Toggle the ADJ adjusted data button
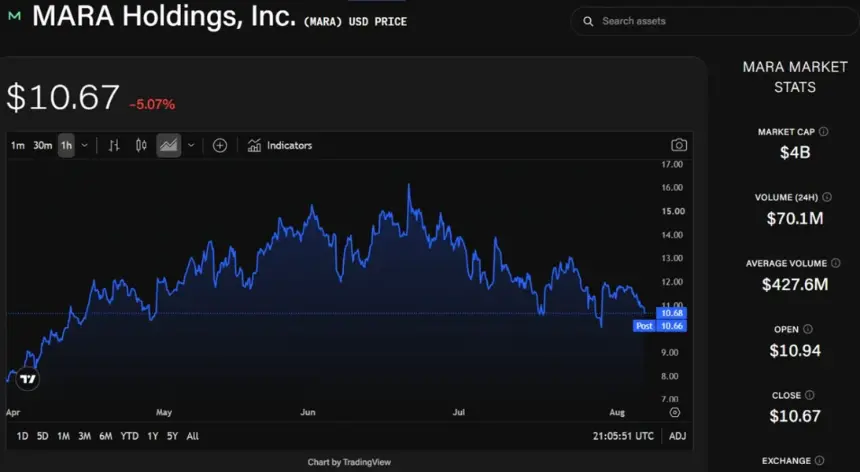This screenshot has height=472, width=860. (x=677, y=436)
